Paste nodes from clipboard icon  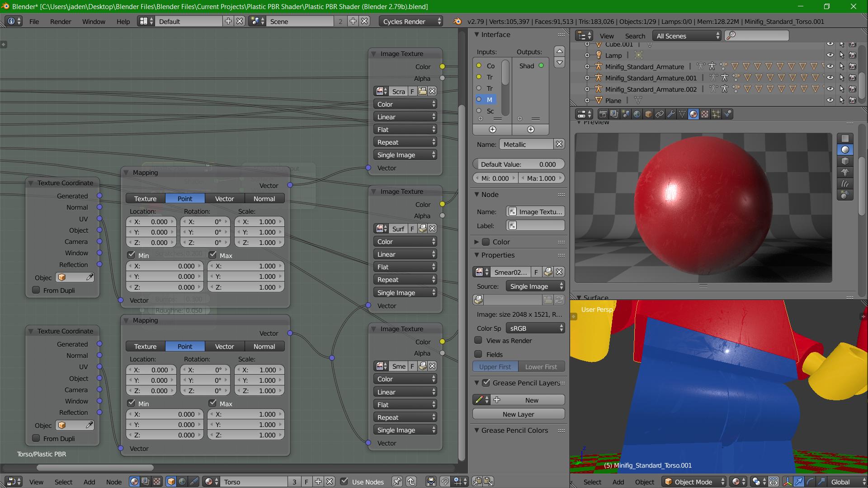pos(488,482)
